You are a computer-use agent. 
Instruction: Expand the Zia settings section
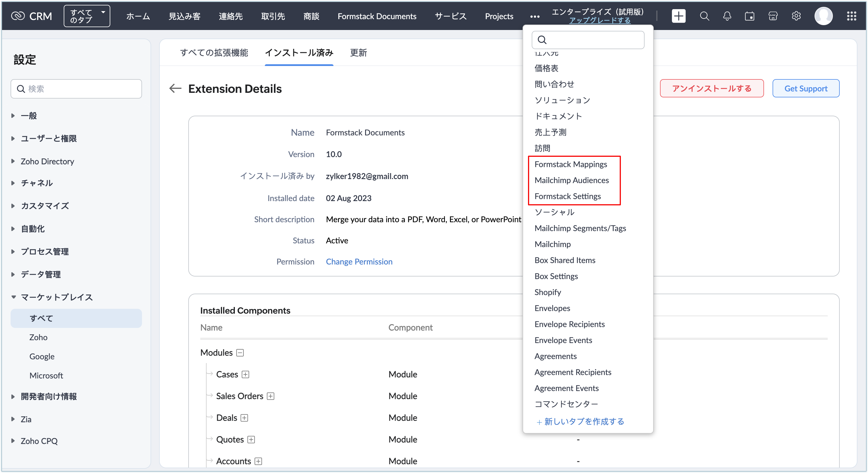point(13,419)
